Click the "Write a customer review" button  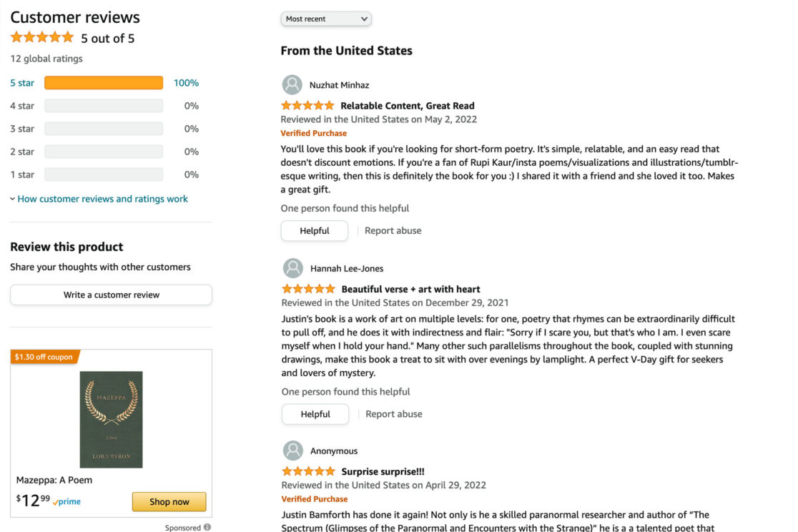point(111,295)
